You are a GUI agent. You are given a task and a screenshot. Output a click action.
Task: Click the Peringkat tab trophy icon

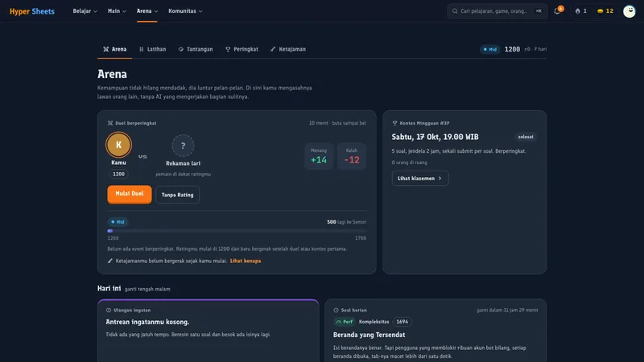[x=228, y=49]
